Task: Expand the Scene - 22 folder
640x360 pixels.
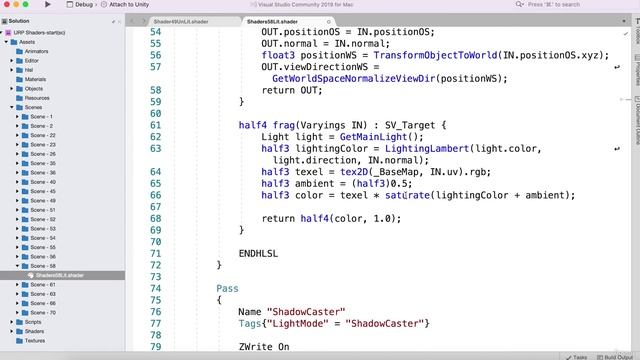Action: pos(18,136)
